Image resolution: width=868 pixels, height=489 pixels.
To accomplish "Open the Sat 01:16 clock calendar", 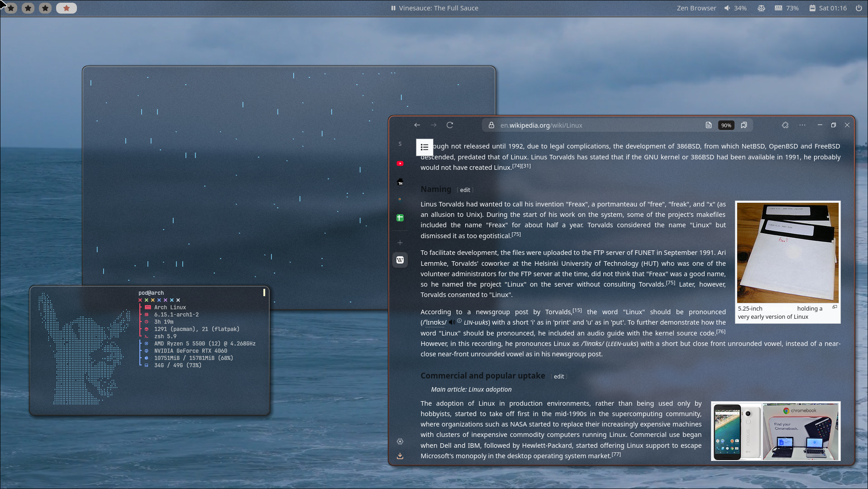I will coord(828,8).
